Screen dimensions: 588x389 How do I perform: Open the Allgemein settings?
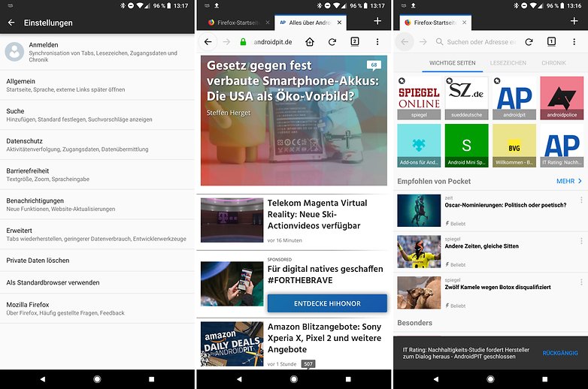[x=97, y=85]
